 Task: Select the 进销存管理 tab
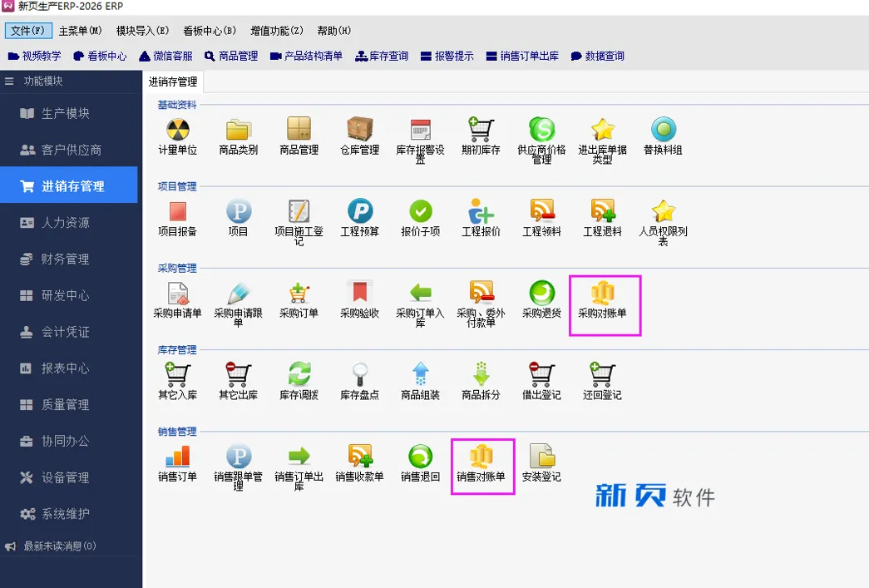point(173,82)
